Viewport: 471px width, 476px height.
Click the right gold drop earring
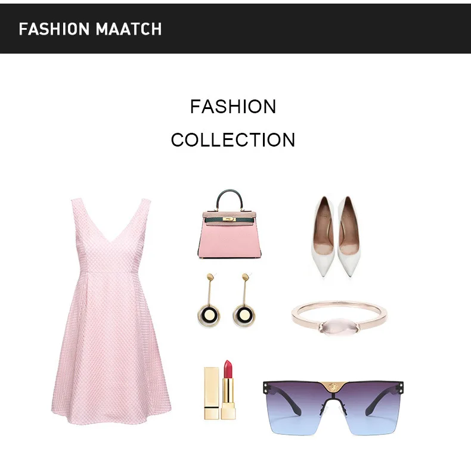click(x=244, y=300)
